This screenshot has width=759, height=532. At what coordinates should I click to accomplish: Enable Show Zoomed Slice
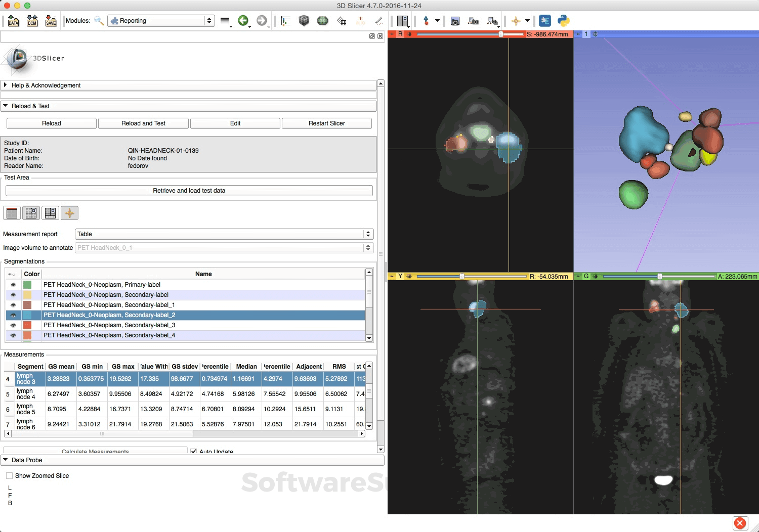[9, 475]
